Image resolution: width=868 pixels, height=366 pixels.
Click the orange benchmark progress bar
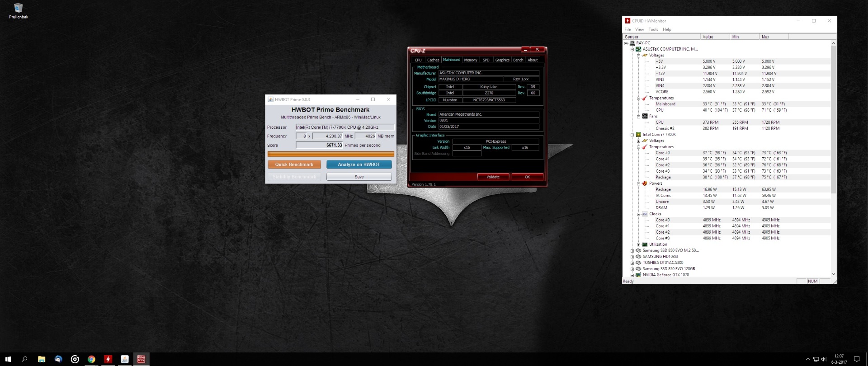[x=331, y=154]
